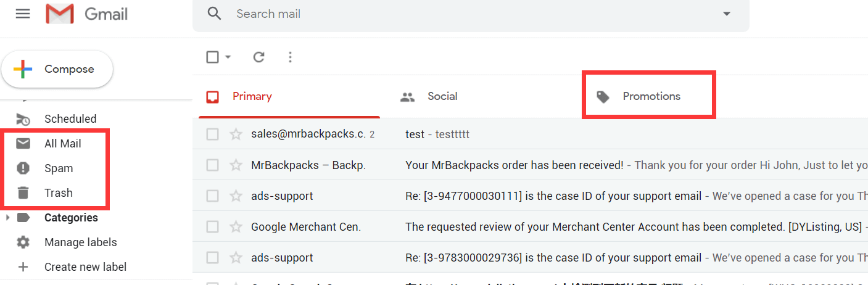Viewport: 868px width, 285px height.
Task: Star the sales@mrbackpacks test email
Action: pos(235,134)
